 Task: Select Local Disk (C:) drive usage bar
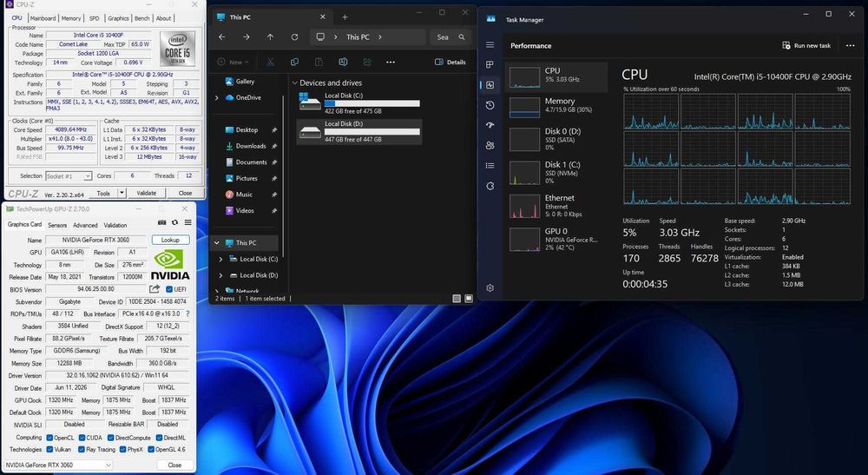coord(372,103)
